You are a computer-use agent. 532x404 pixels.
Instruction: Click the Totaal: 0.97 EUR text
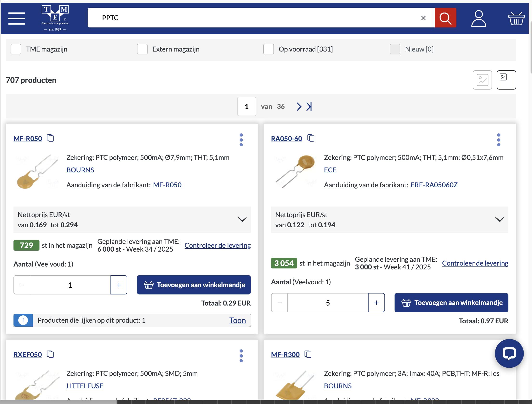pos(483,321)
